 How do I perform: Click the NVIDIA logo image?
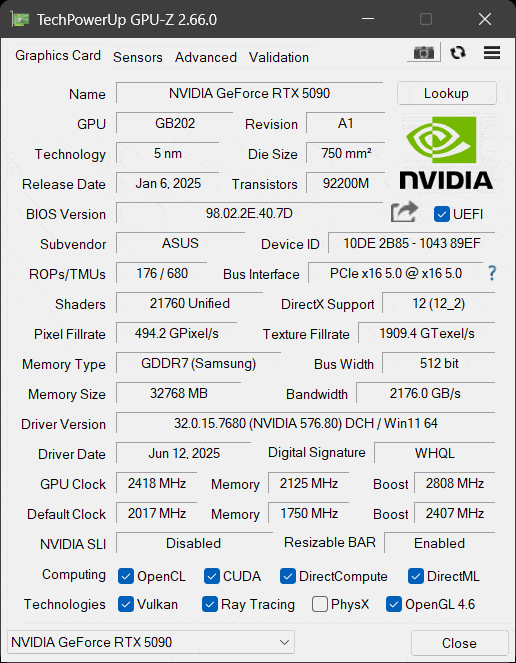point(446,152)
